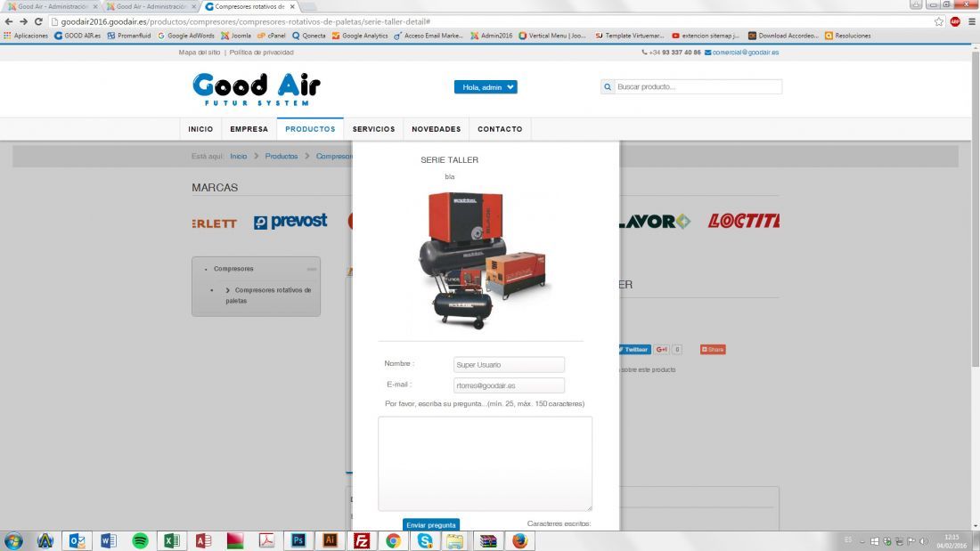This screenshot has height=551, width=980.
Task: Open the GOOD AIR.es bookmark
Action: (78, 36)
